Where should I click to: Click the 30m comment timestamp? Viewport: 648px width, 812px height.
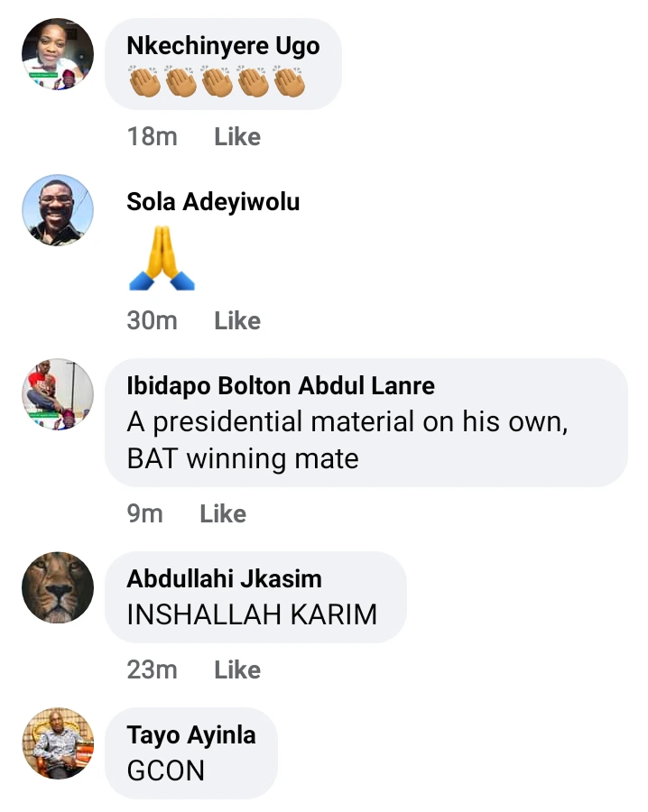click(153, 320)
